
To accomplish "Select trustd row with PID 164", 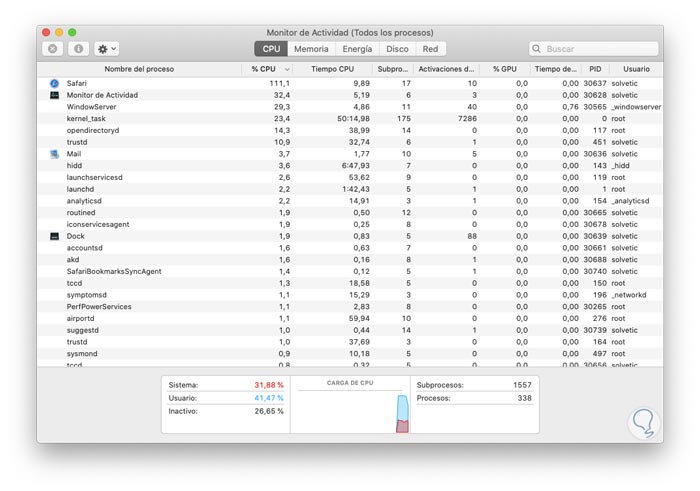I will (350, 342).
